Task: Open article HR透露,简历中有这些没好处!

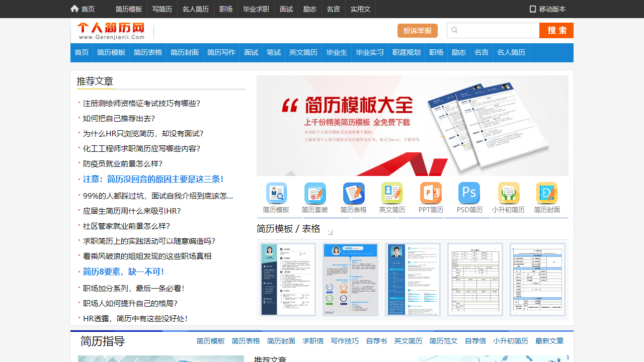Action: click(x=135, y=319)
